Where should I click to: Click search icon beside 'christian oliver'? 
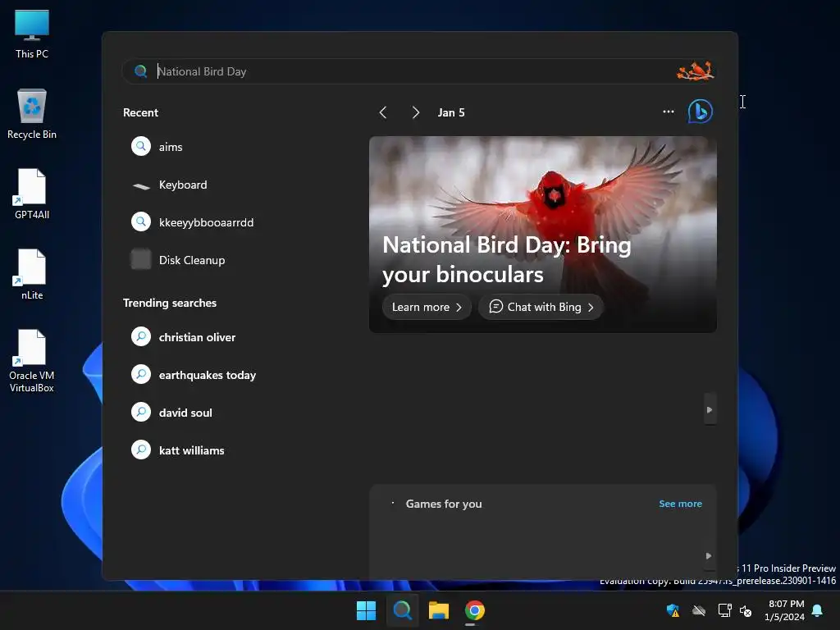click(x=141, y=336)
